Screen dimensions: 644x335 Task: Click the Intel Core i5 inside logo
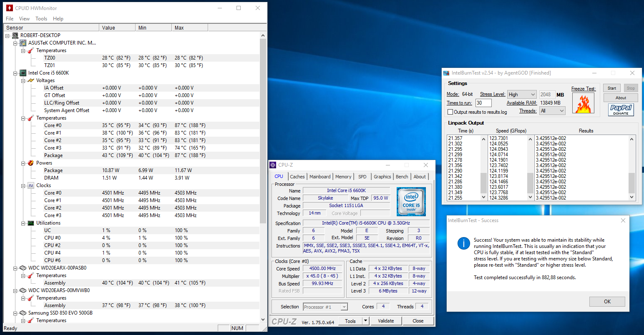(411, 202)
